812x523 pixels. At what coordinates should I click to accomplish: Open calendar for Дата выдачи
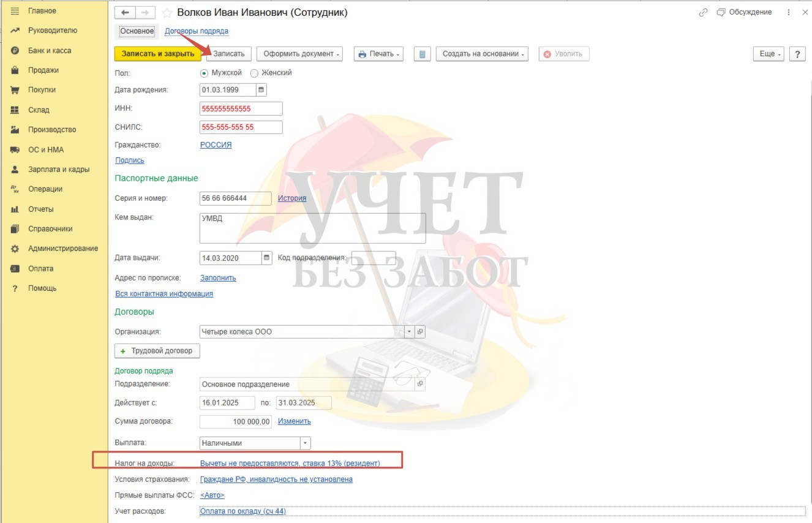266,258
